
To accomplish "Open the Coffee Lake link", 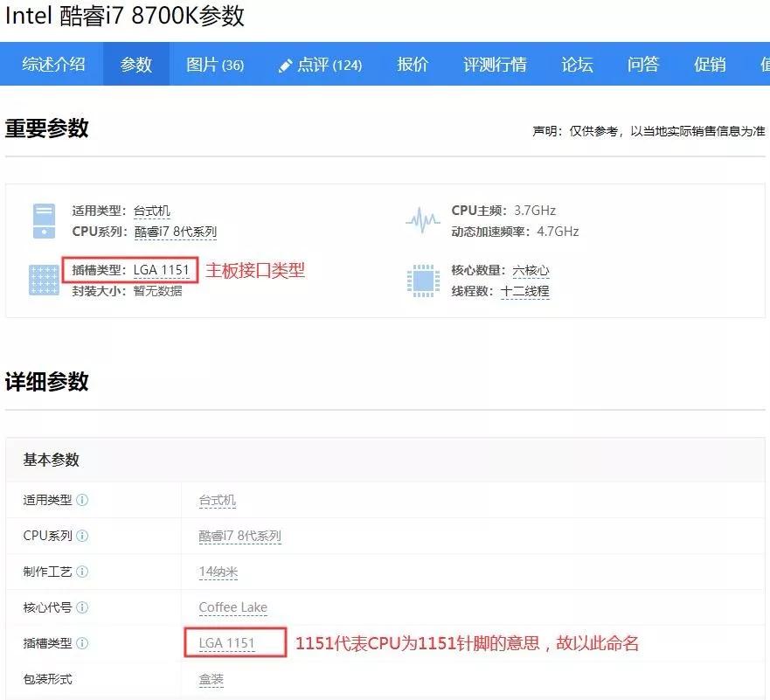I will click(x=232, y=607).
